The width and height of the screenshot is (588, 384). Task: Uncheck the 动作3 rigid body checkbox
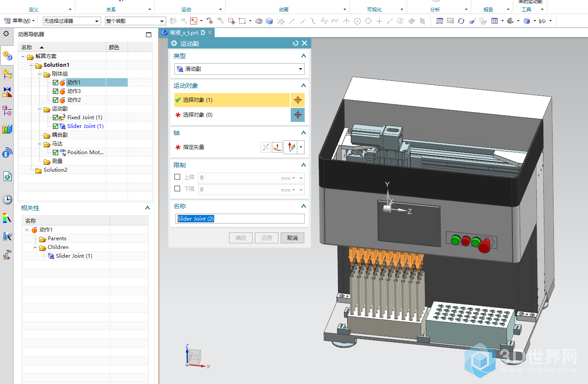tap(56, 91)
